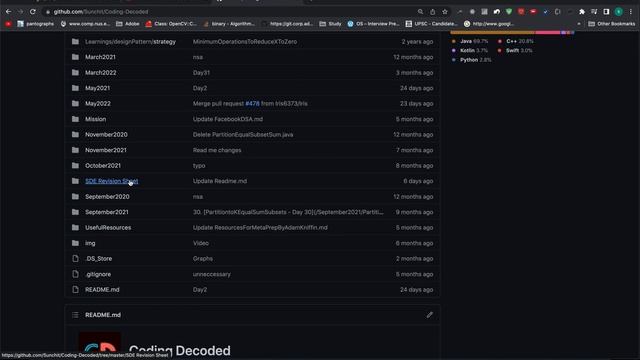Open the Study bookmarks folder
640x360 pixels.
coord(330,24)
